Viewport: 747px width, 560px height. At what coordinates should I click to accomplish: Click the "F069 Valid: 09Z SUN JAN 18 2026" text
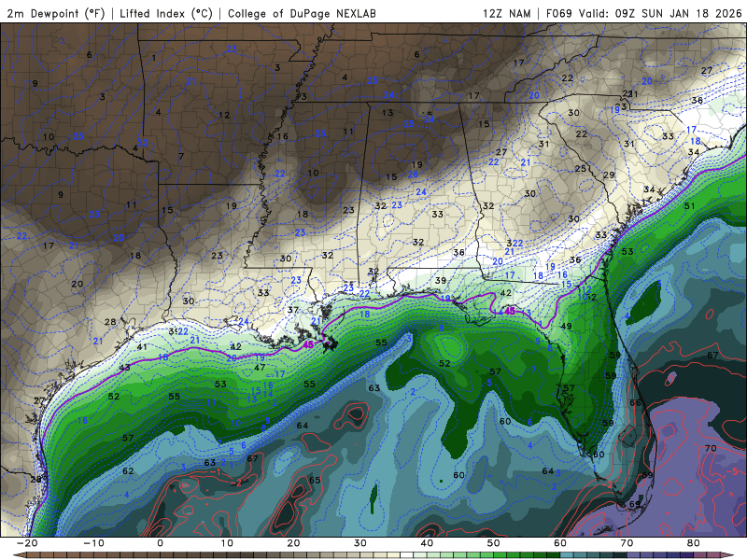[x=643, y=13]
